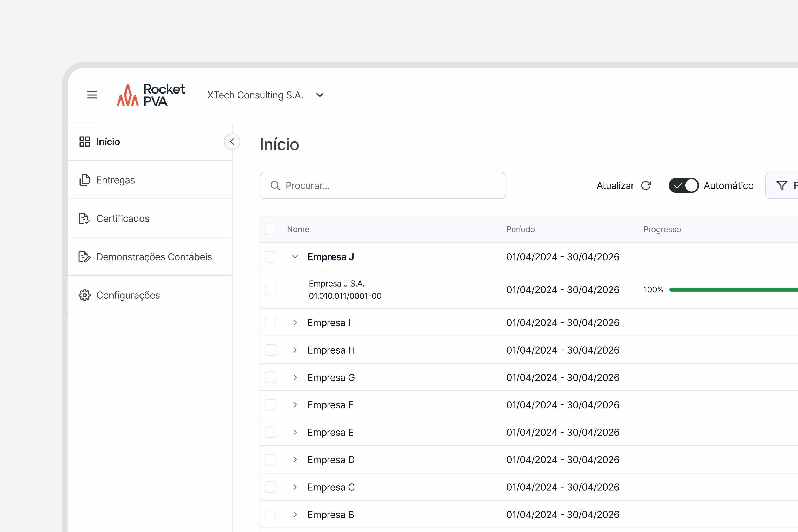
Task: Check the select-all checkbox in header
Action: pyautogui.click(x=270, y=229)
